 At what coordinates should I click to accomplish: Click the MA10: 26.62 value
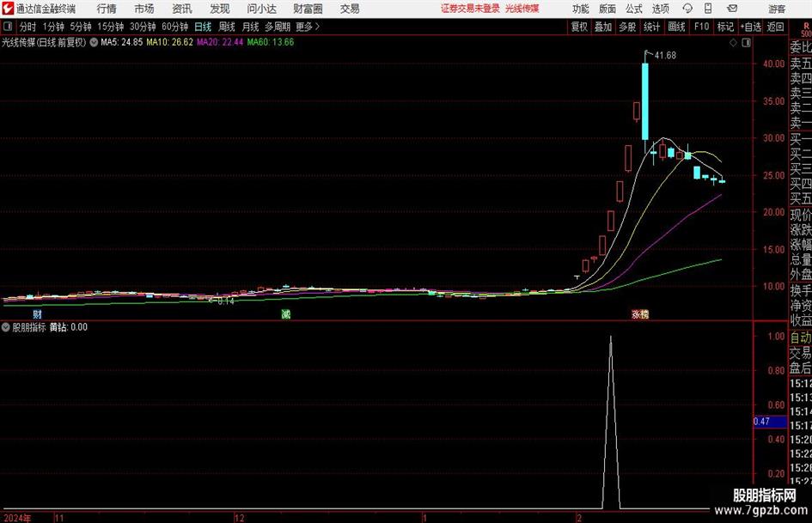click(170, 42)
